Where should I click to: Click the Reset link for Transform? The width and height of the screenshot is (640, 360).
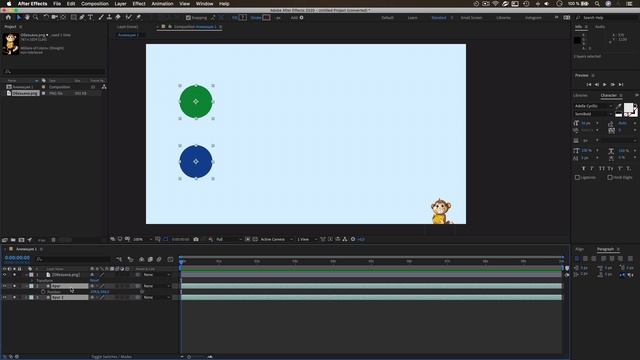coord(94,280)
